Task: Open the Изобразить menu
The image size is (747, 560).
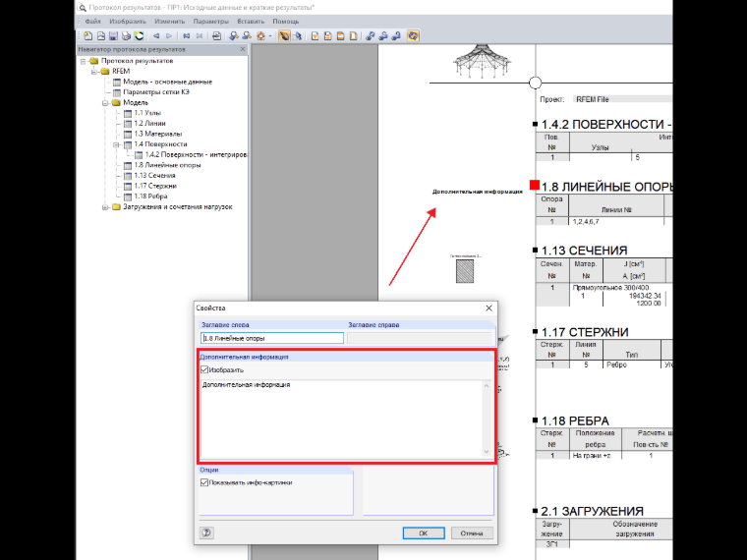Action: [128, 22]
